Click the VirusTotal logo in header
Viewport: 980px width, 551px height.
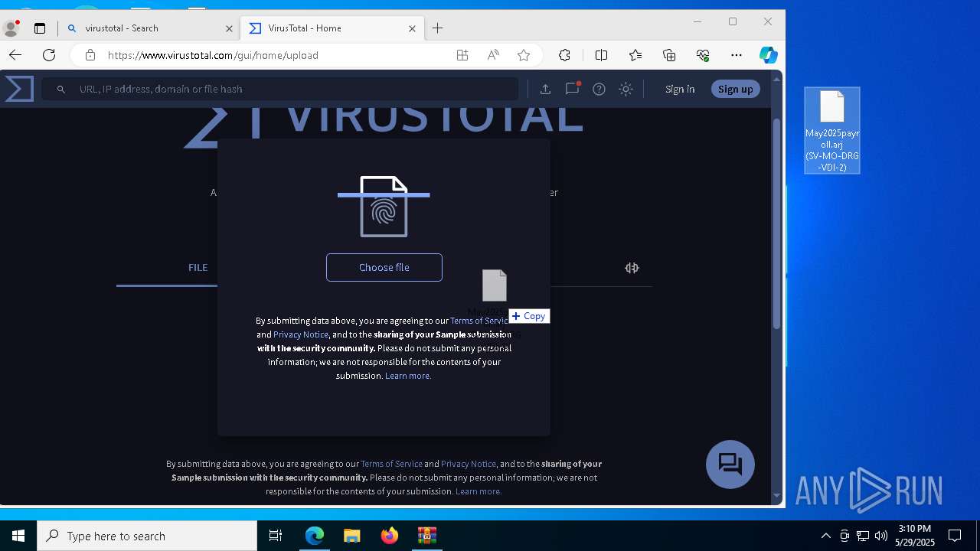coord(19,89)
